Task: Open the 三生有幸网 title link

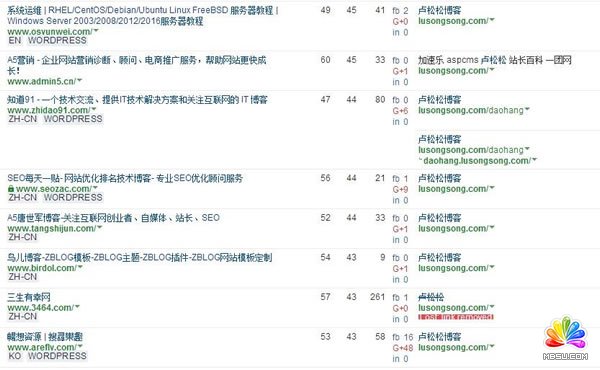Action: pyautogui.click(x=29, y=297)
